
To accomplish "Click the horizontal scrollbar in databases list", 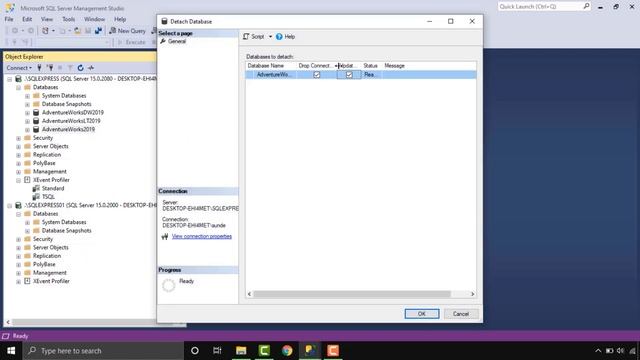I will [x=352, y=294].
